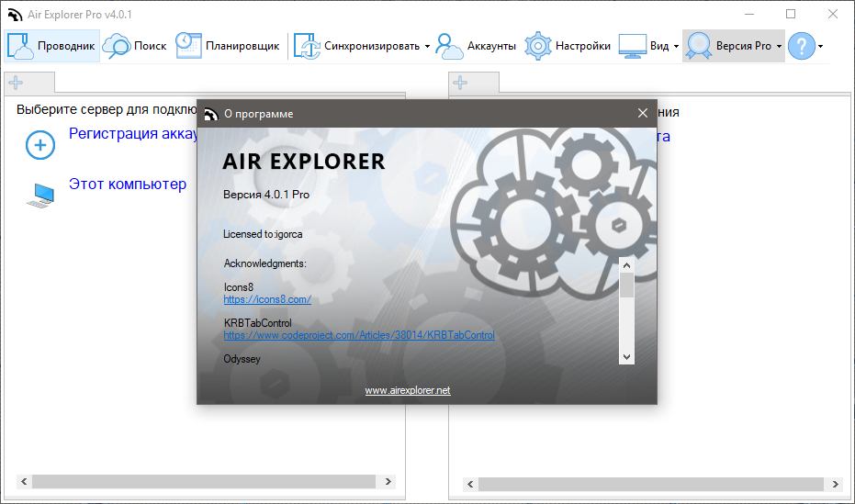Open Аккаунты accounts icon

(x=449, y=46)
